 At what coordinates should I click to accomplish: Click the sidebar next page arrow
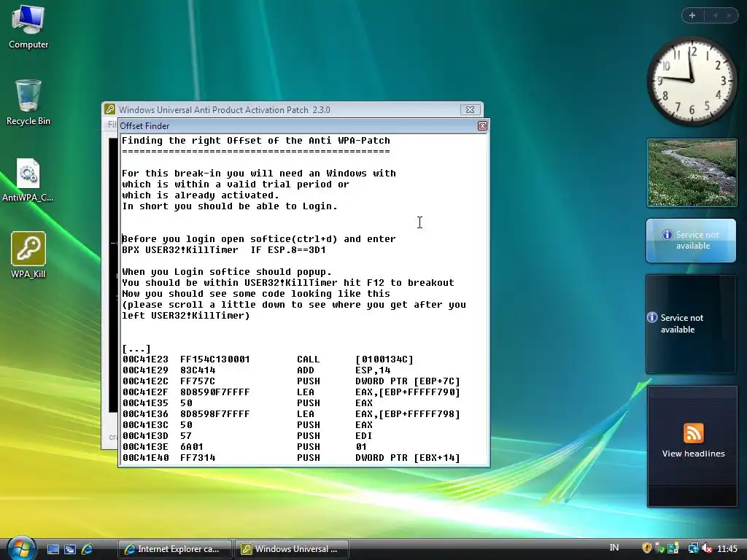coord(729,15)
